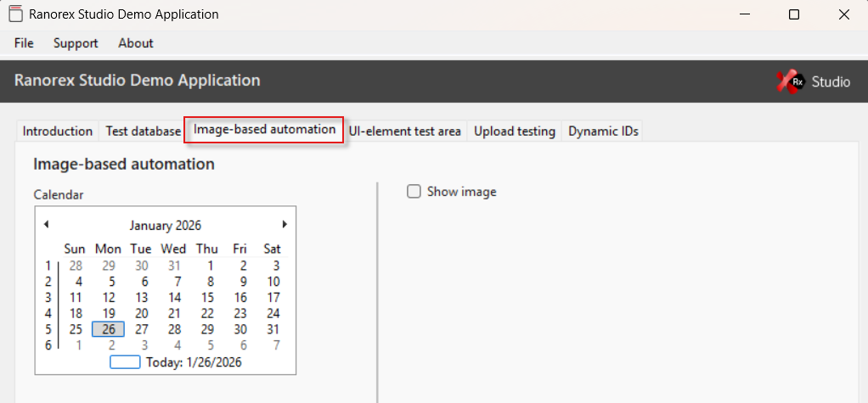Select January 15 in the calendar
Image resolution: width=868 pixels, height=403 pixels.
click(207, 298)
